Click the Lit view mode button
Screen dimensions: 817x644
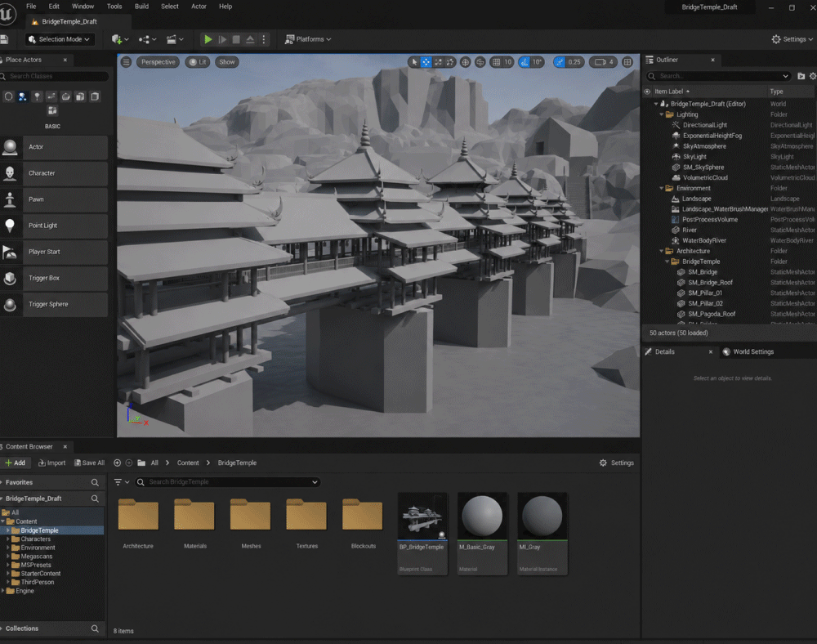click(x=198, y=62)
